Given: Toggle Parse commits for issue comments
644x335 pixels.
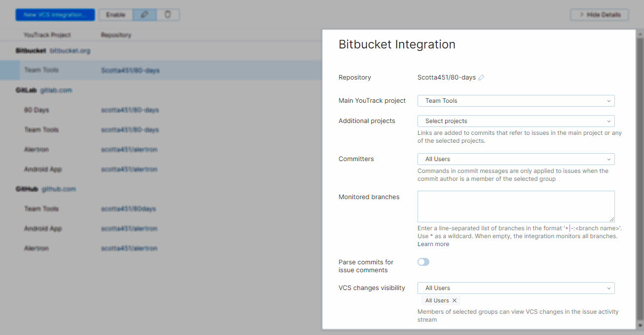Looking at the screenshot, I should point(423,262).
